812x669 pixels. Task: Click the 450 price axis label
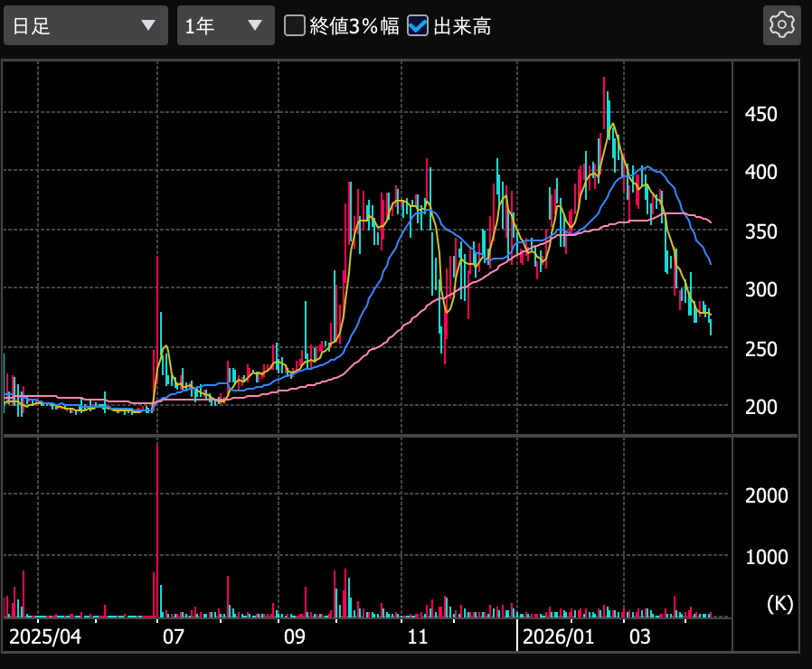760,115
